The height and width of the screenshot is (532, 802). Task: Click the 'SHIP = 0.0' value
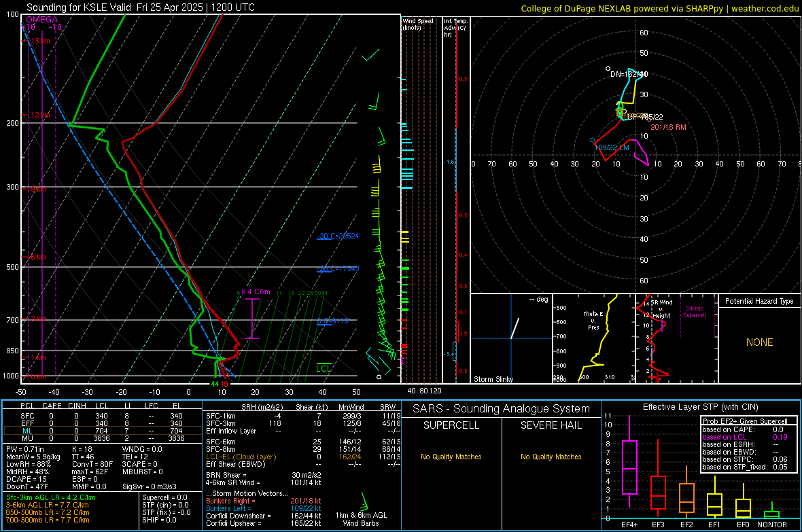159,520
